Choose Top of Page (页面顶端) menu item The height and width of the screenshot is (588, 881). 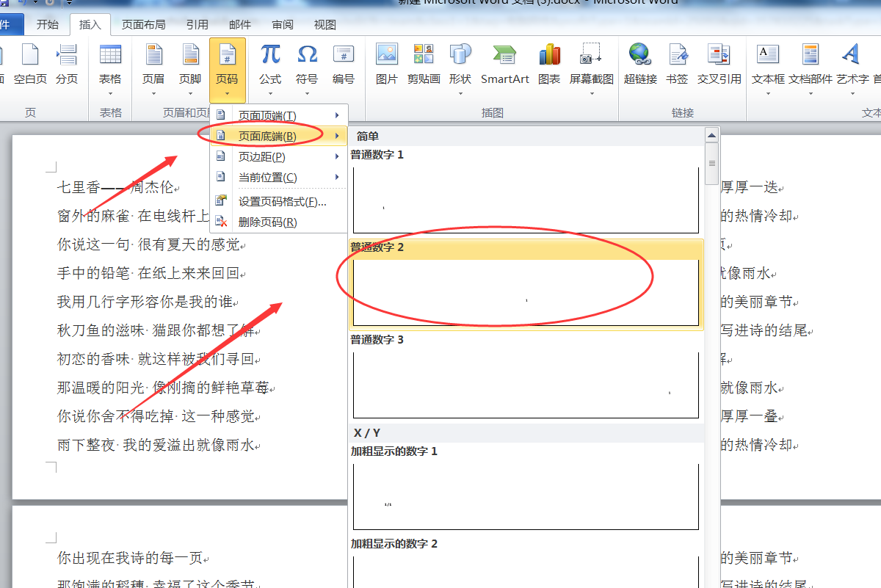click(278, 115)
